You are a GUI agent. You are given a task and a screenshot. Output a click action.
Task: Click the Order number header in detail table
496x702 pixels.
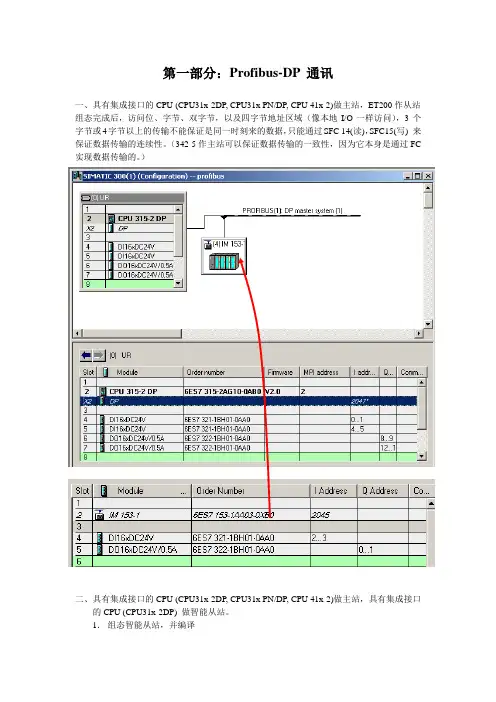(222, 372)
